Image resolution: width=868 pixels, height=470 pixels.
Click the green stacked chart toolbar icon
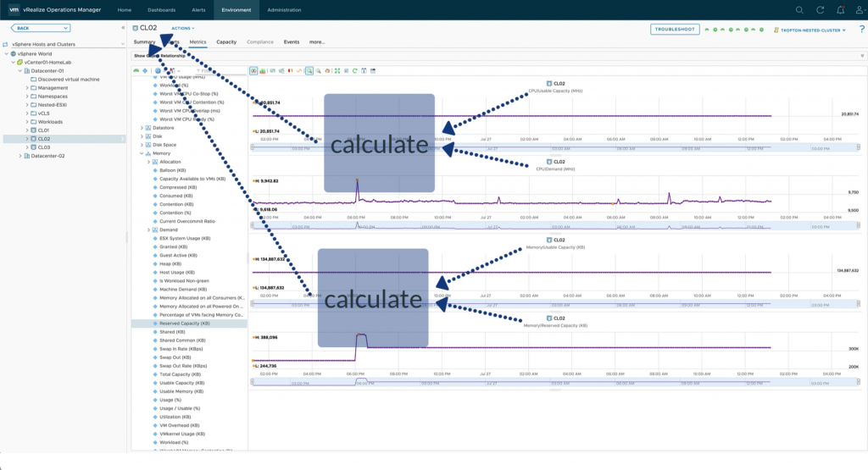click(x=263, y=71)
